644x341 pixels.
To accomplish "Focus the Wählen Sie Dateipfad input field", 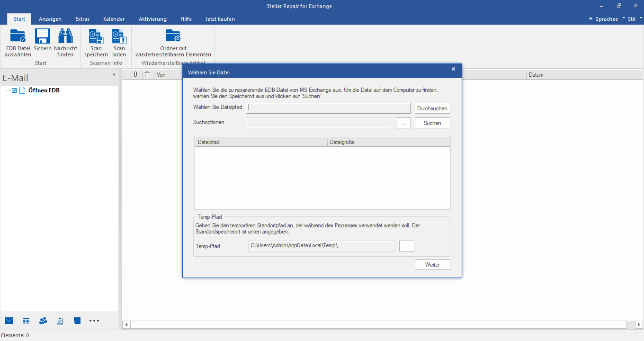I will 328,108.
